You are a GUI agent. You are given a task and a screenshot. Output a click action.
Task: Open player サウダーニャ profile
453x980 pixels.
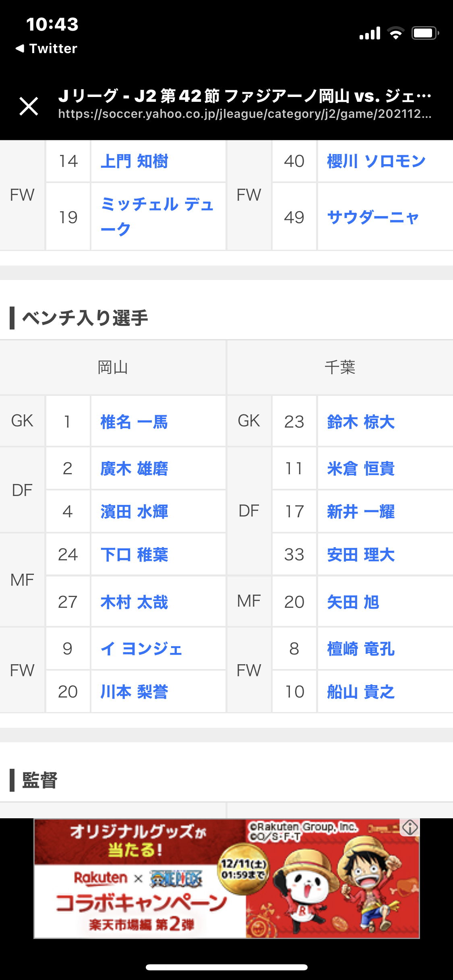[x=373, y=217]
